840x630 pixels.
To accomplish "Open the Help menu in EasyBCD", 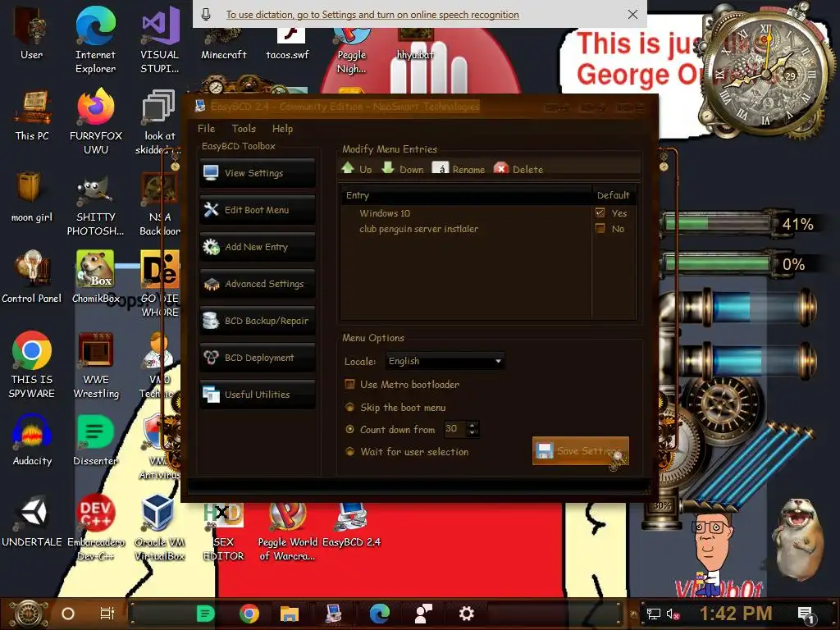I will (282, 129).
